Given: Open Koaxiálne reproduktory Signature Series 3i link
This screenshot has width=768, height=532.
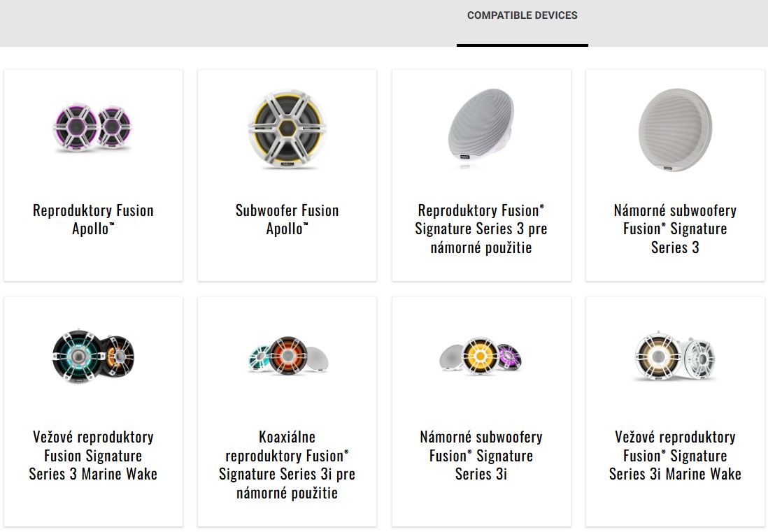Looking at the screenshot, I should pyautogui.click(x=287, y=464).
